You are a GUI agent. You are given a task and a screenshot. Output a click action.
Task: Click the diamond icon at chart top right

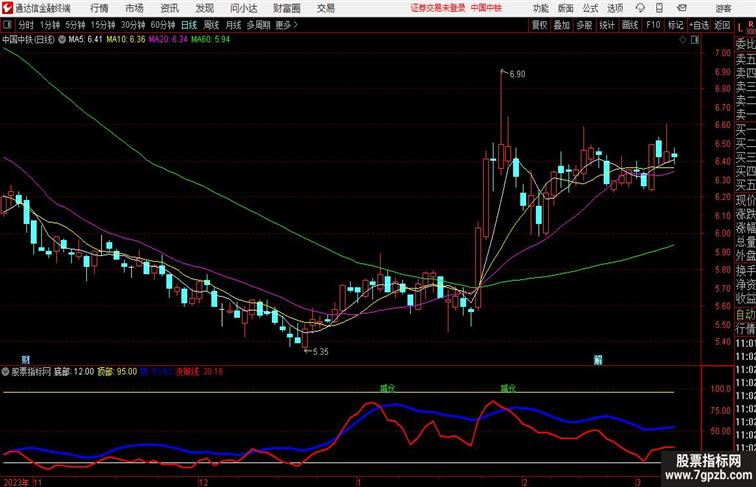tap(683, 40)
